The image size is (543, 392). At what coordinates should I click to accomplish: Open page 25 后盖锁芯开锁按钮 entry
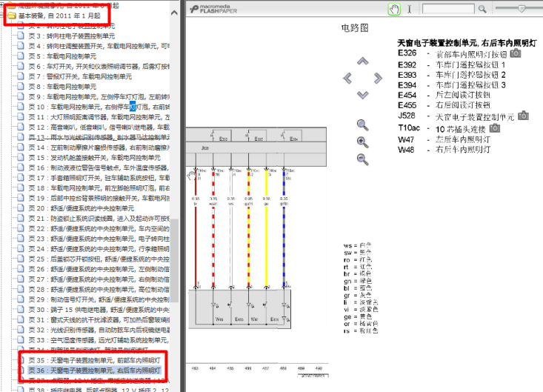99,259
